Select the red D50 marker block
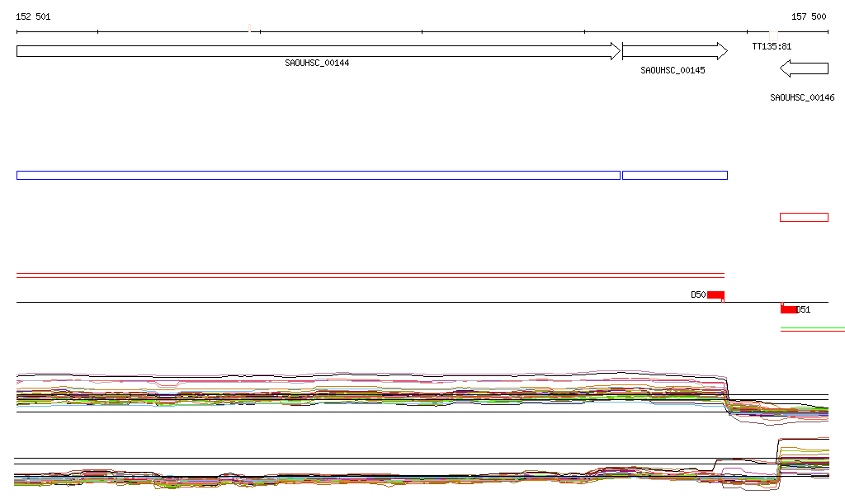 pyautogui.click(x=715, y=295)
